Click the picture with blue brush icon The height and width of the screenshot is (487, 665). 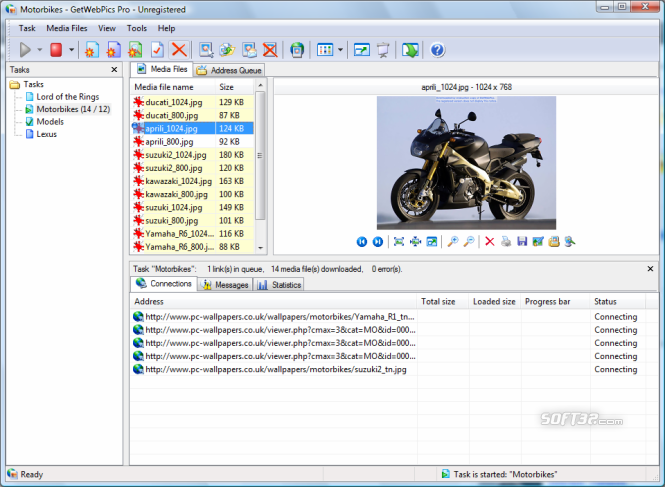(538, 242)
